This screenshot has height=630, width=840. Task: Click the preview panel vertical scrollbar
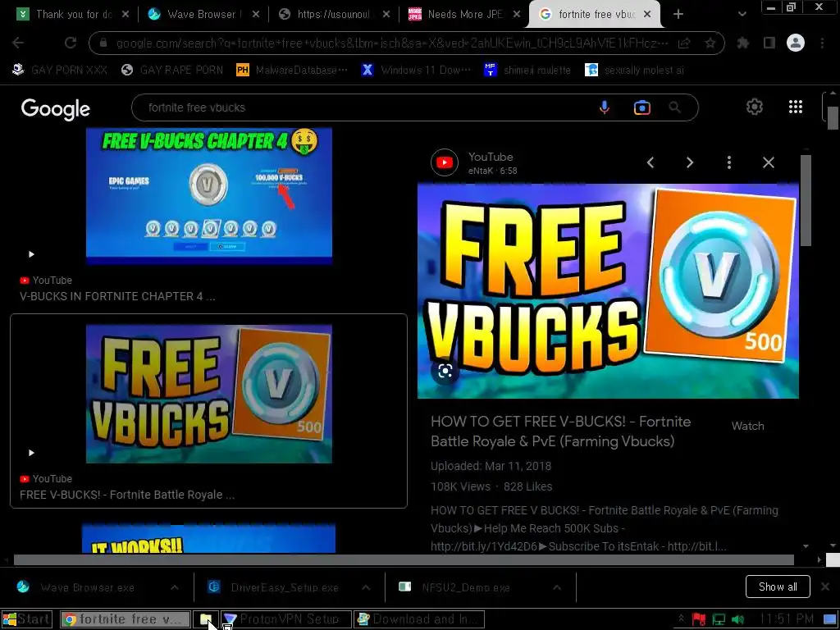(806, 201)
